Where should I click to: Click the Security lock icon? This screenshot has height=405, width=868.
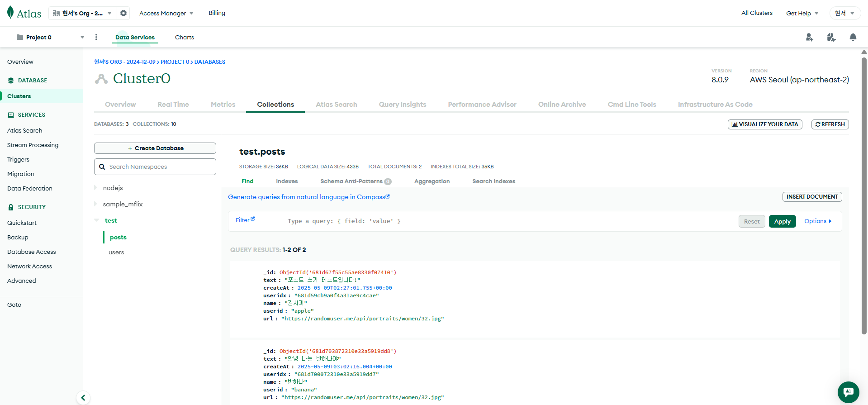(11, 207)
